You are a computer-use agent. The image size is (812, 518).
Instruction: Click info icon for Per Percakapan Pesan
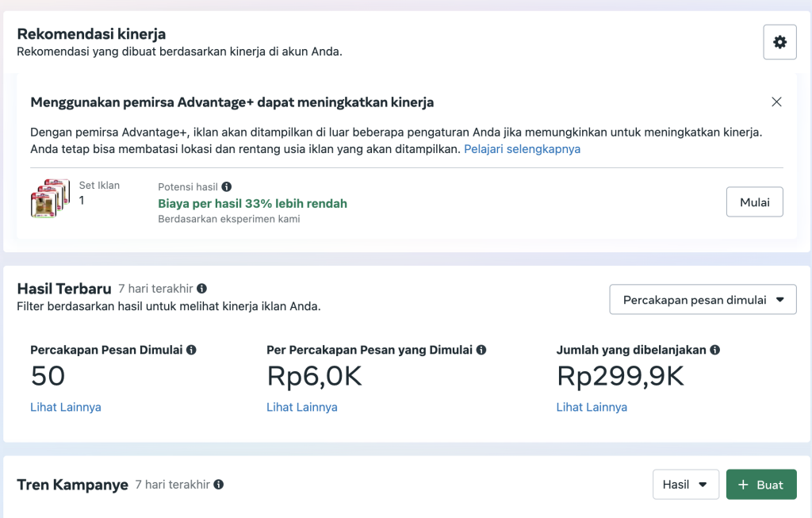coord(481,350)
